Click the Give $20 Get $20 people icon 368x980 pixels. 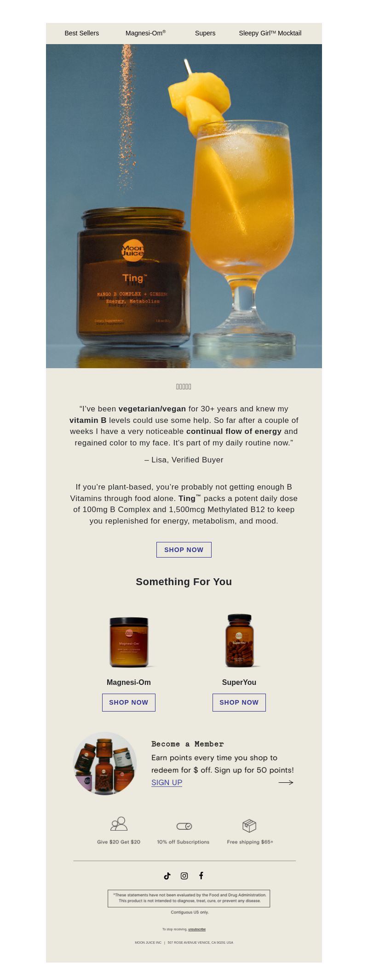pos(119,824)
